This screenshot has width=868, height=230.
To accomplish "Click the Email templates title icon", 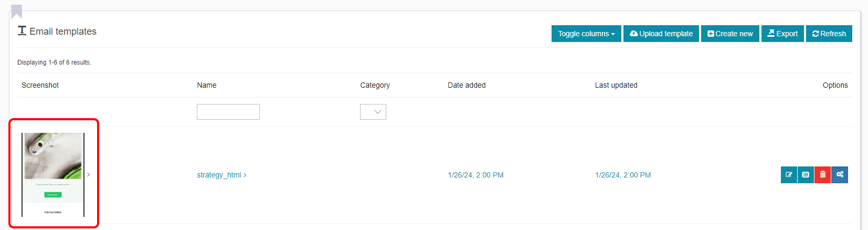I will (x=22, y=31).
